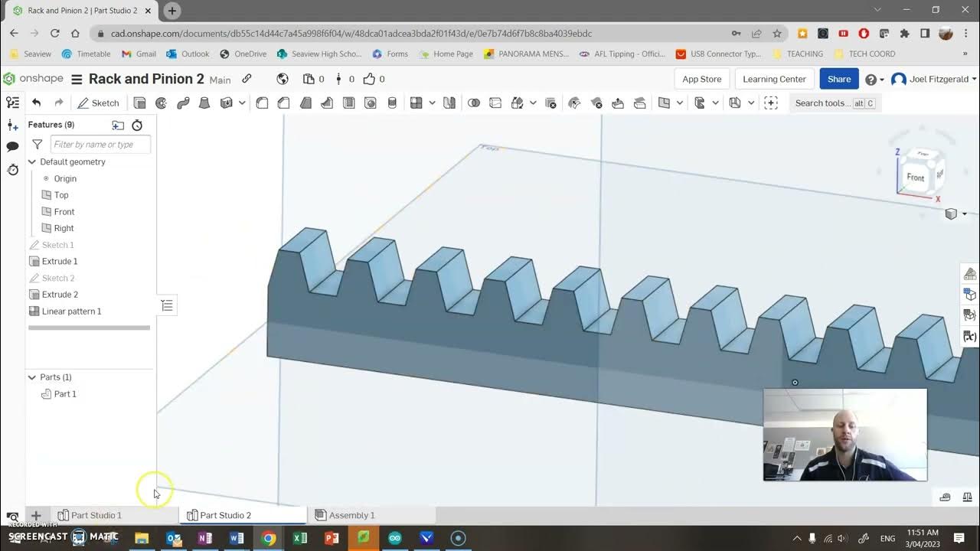Image resolution: width=980 pixels, height=551 pixels.
Task: Add a new tab with plus icon
Action: pos(35,515)
